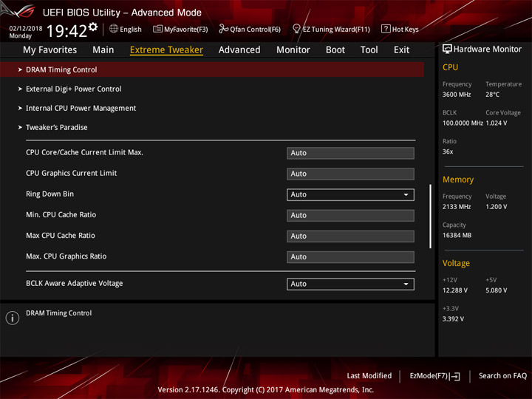
Task: Click the EzMode exit arrow icon
Action: (455, 376)
